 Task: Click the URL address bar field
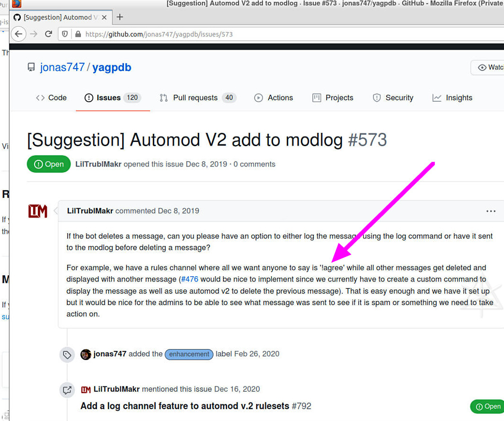coord(284,34)
